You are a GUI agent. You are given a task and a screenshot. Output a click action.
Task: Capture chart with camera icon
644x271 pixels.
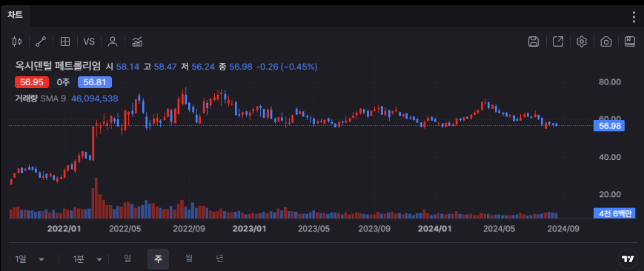(606, 41)
